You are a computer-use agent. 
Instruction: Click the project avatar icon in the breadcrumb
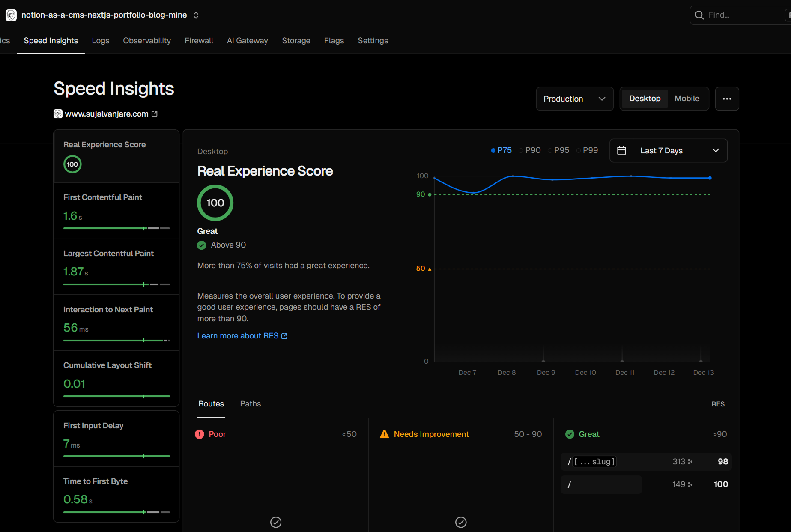tap(11, 15)
